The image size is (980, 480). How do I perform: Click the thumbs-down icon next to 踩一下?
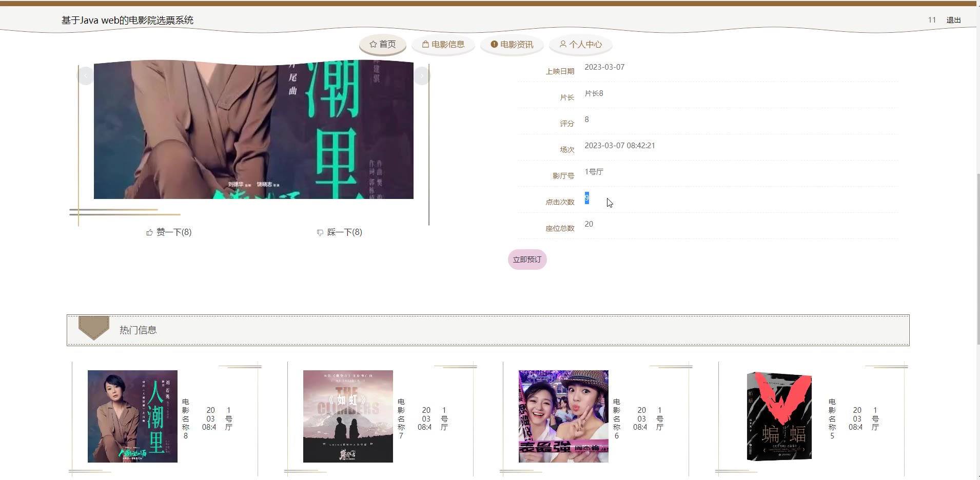point(320,233)
